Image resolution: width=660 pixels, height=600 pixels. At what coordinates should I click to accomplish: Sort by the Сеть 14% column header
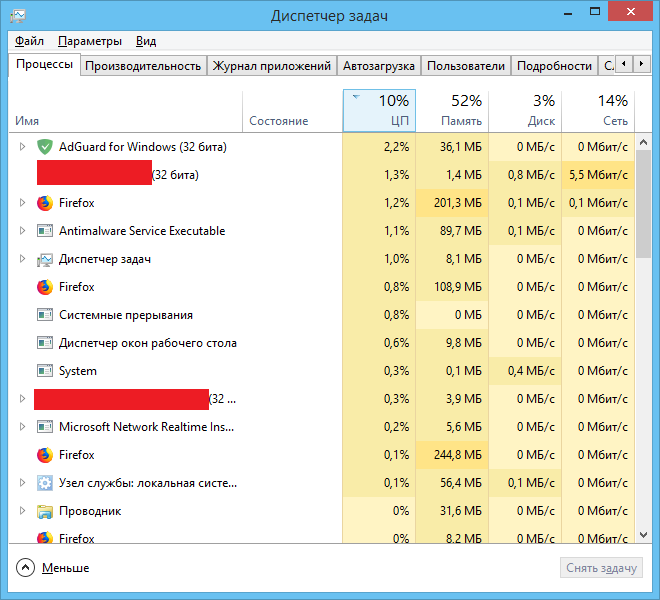pos(598,111)
